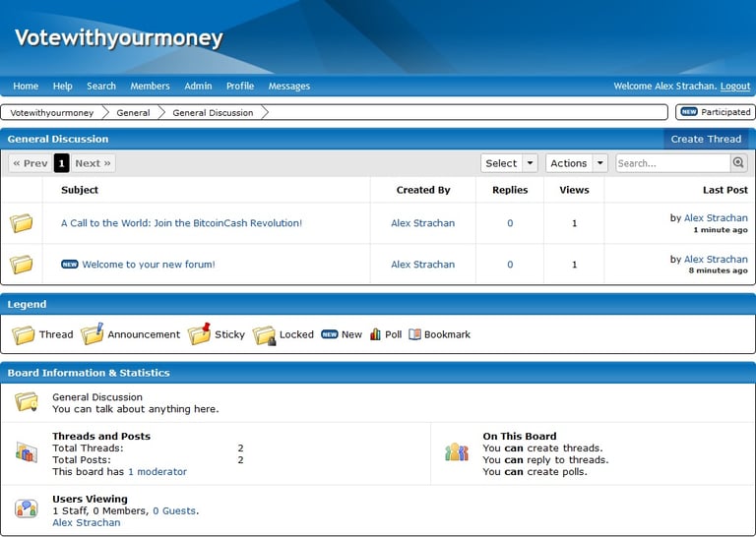Click the Create Thread button

coord(706,139)
